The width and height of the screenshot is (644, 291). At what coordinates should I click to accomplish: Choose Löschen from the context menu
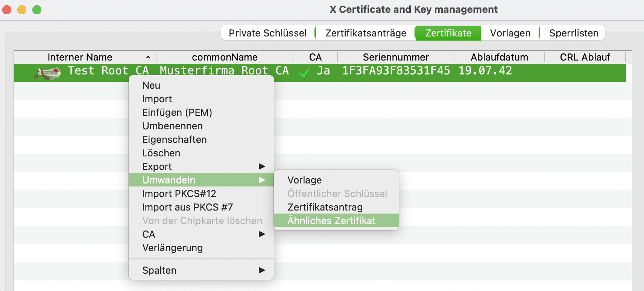point(161,153)
